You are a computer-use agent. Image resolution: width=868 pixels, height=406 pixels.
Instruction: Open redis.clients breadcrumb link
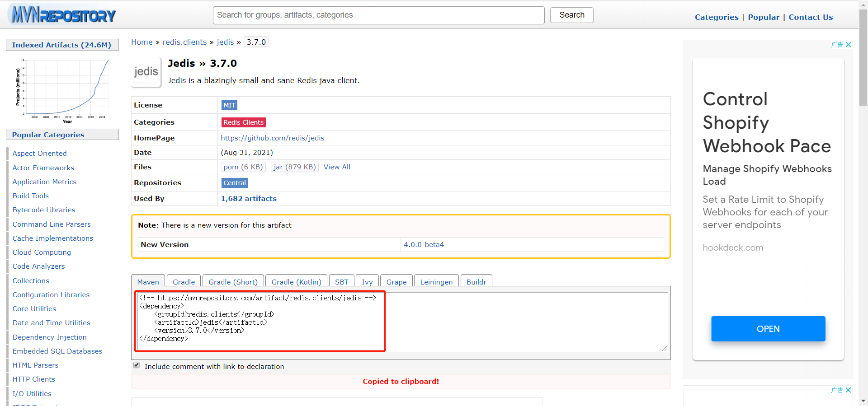point(184,42)
